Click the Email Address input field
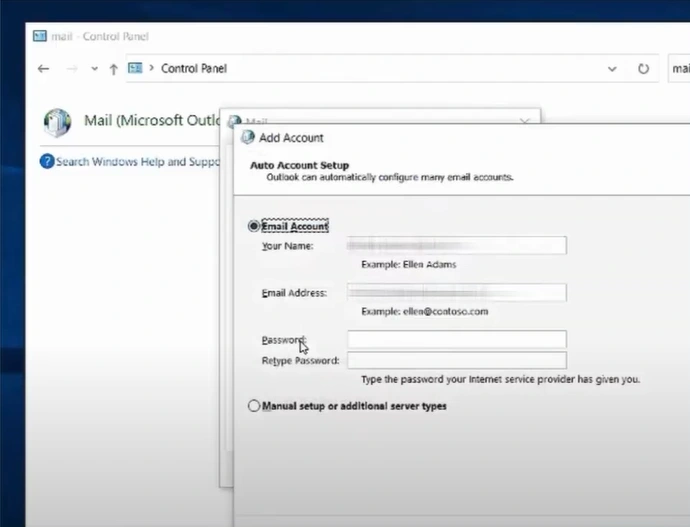Viewport: 690px width, 527px height. click(457, 293)
